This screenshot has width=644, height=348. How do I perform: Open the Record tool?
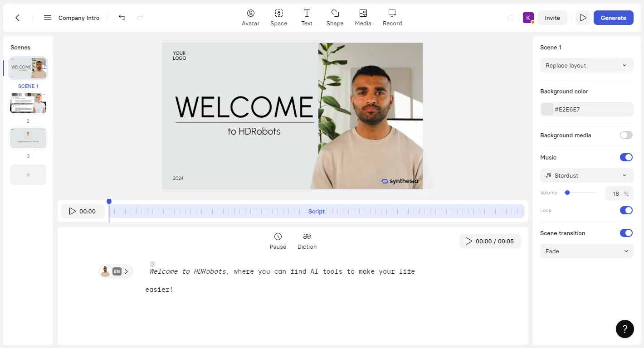[392, 18]
